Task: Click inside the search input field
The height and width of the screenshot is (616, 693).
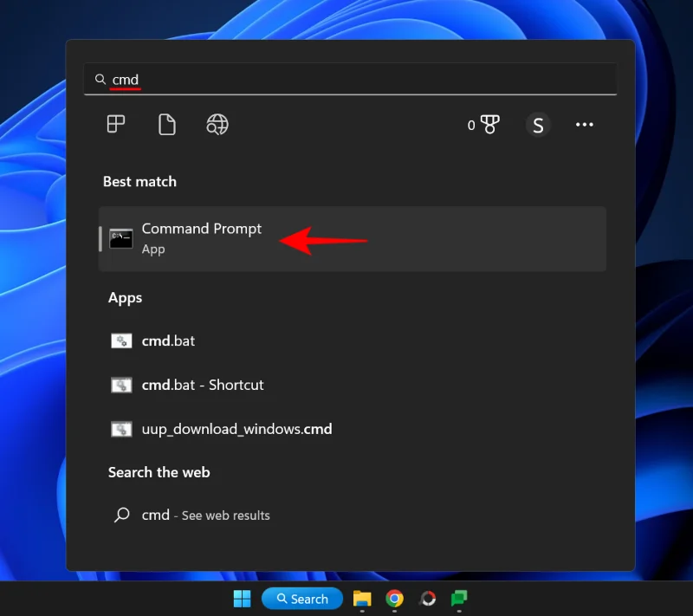Action: tap(260, 79)
